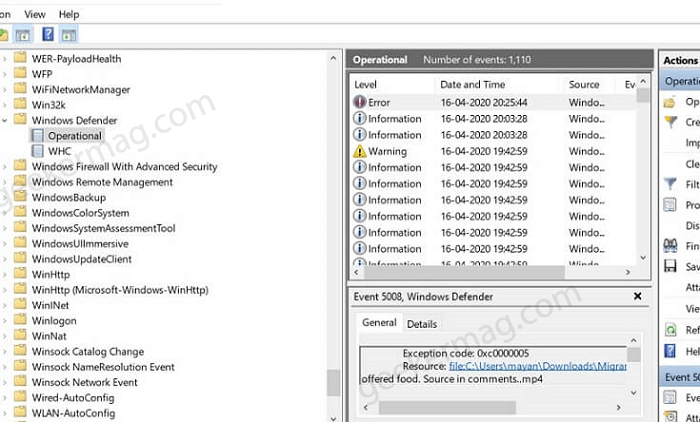Switch to the General tab
Screen dimensions: 700x422
point(379,323)
